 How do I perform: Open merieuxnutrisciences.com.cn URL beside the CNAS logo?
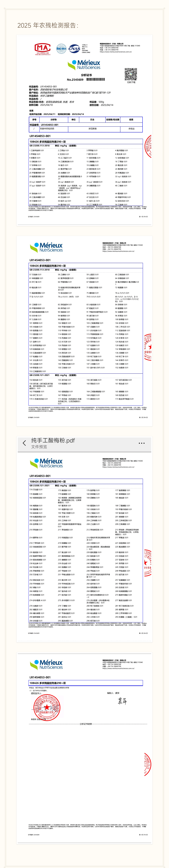116,52
